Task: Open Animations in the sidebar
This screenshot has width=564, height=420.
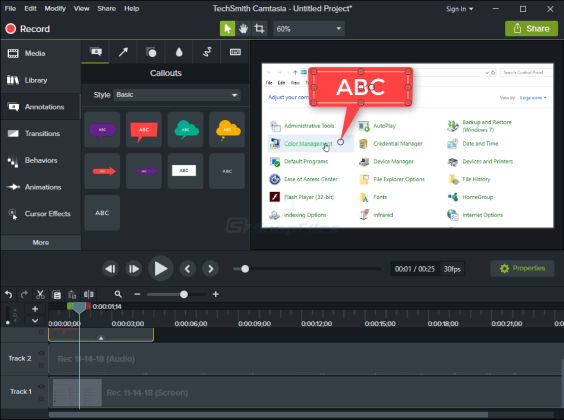Action: (41, 187)
